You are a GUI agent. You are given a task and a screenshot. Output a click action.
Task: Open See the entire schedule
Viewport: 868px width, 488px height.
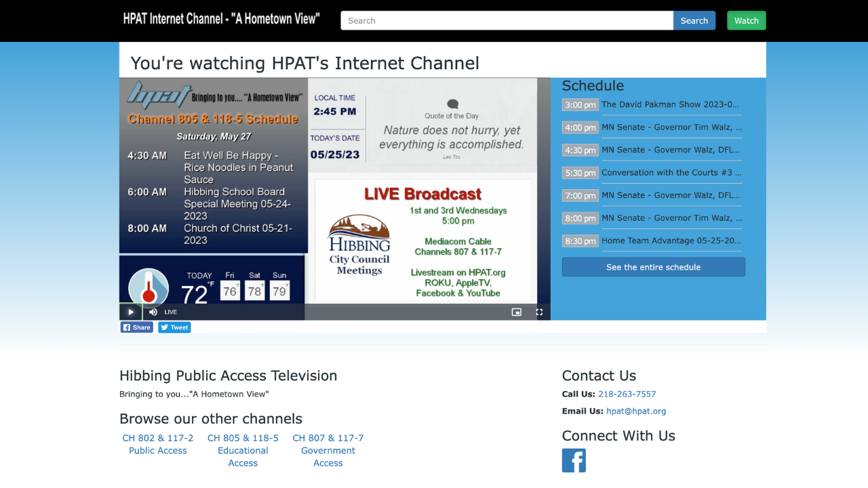pos(652,266)
